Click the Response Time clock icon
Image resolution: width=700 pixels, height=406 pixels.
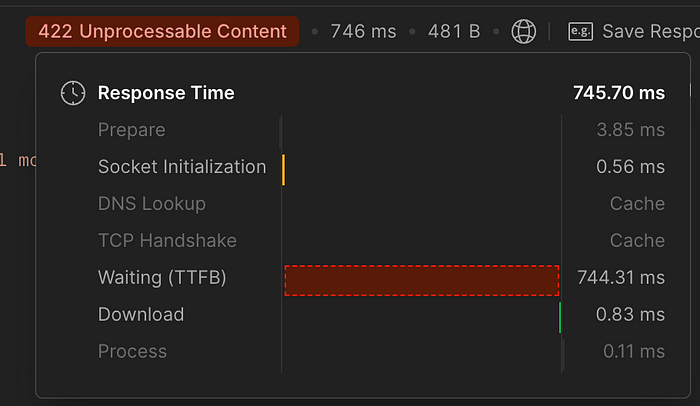tap(73, 93)
